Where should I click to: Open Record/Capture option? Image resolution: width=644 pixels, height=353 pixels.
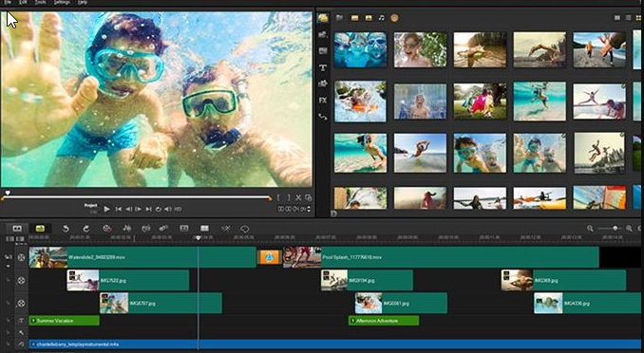[106, 229]
